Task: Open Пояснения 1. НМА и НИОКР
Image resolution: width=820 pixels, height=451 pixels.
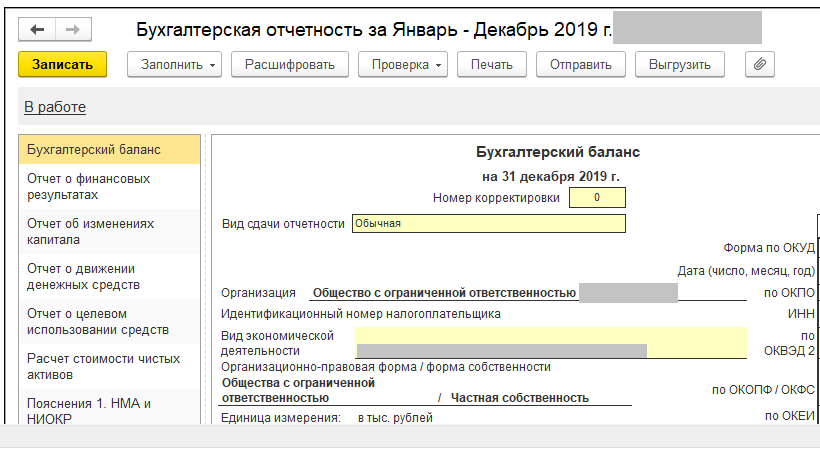Action: (89, 410)
